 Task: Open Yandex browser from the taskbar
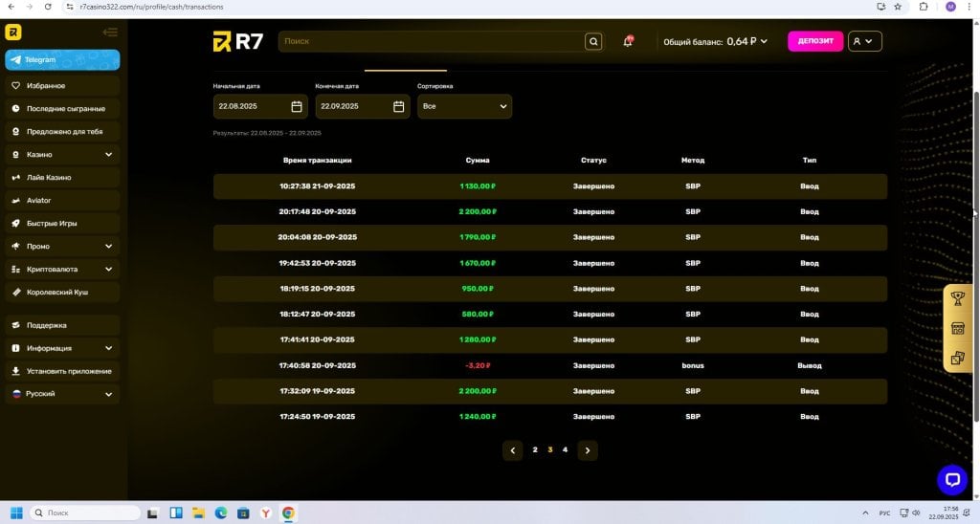266,513
